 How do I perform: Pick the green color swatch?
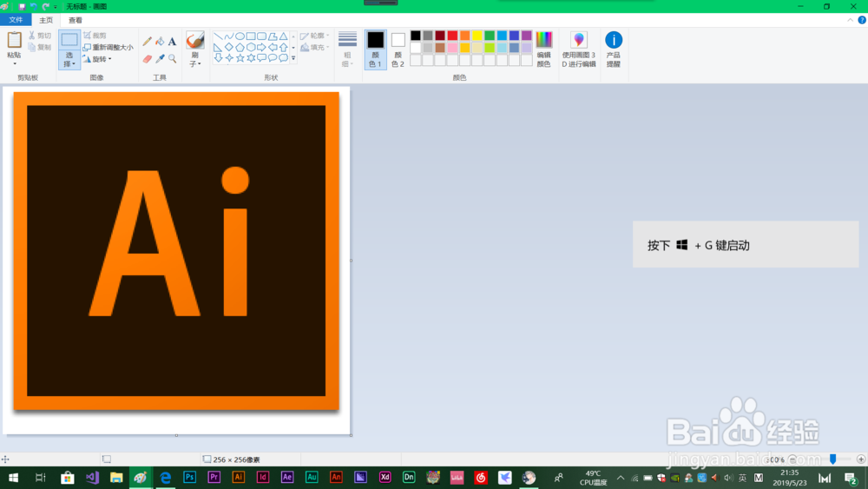point(490,36)
